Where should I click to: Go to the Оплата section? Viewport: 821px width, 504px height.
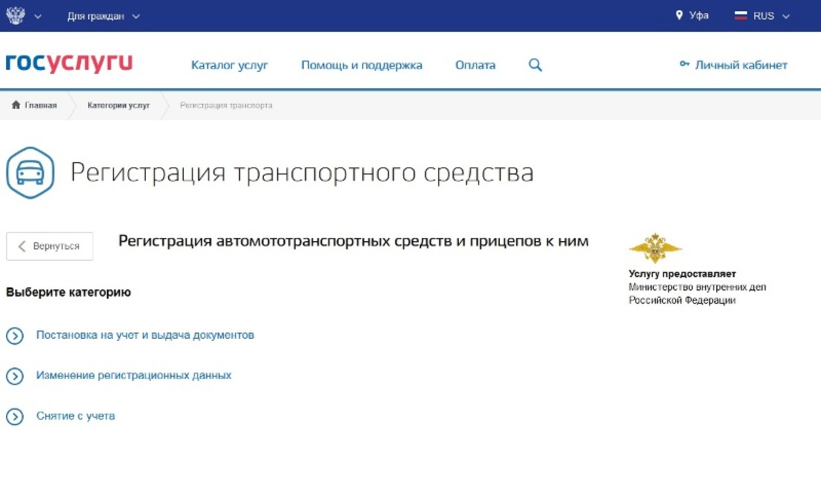[475, 65]
